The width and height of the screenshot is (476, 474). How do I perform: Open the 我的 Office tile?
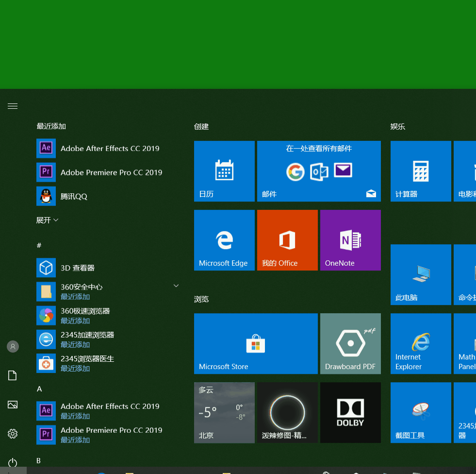click(287, 240)
